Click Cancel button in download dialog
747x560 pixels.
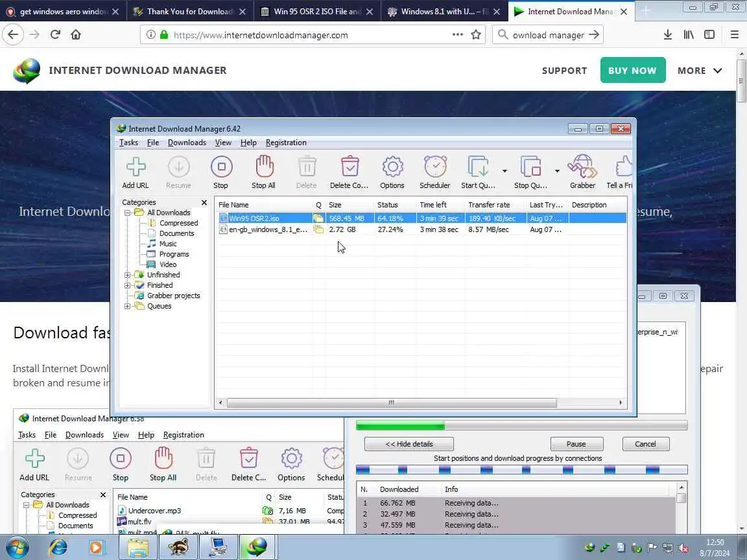pos(646,444)
